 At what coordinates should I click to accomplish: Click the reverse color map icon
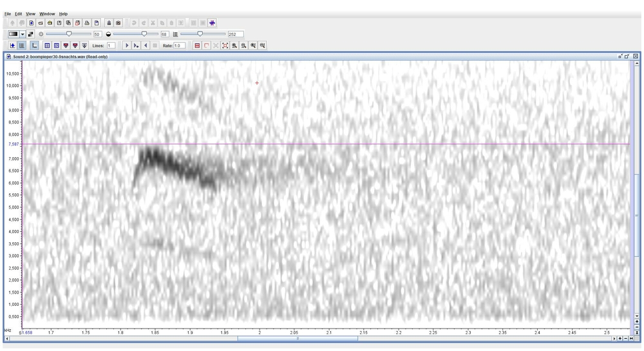30,34
